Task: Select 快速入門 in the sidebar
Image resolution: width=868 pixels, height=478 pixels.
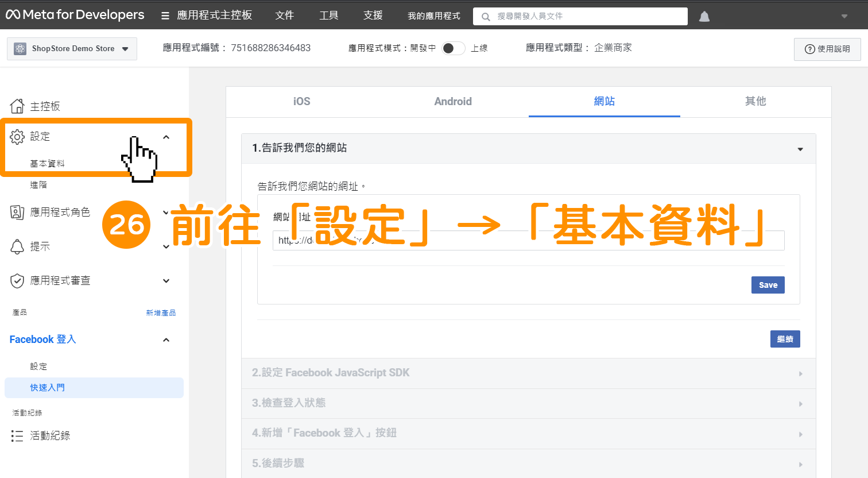Action: point(94,388)
